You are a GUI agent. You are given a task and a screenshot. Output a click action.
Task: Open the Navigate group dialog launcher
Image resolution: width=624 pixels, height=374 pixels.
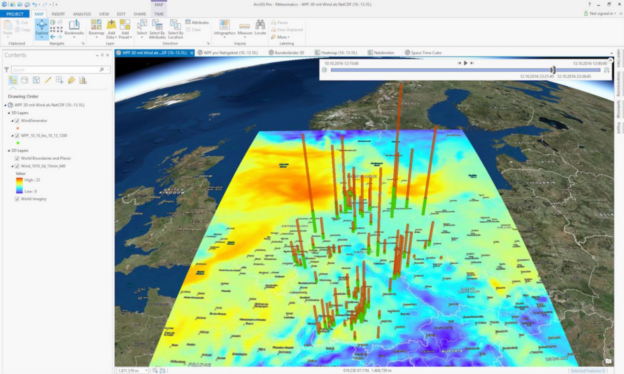(x=83, y=43)
